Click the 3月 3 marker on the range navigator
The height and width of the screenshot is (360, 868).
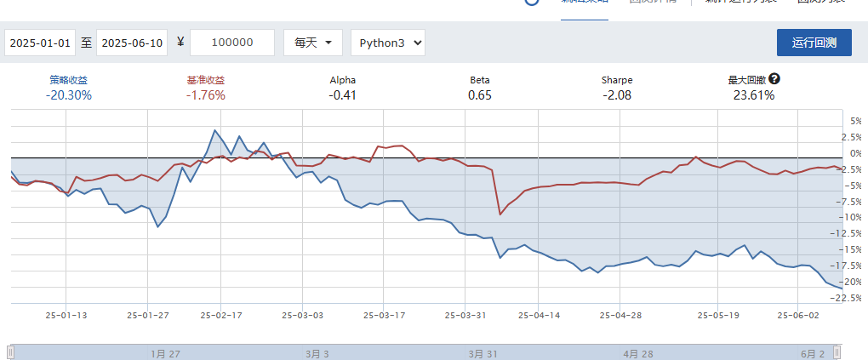click(x=319, y=353)
